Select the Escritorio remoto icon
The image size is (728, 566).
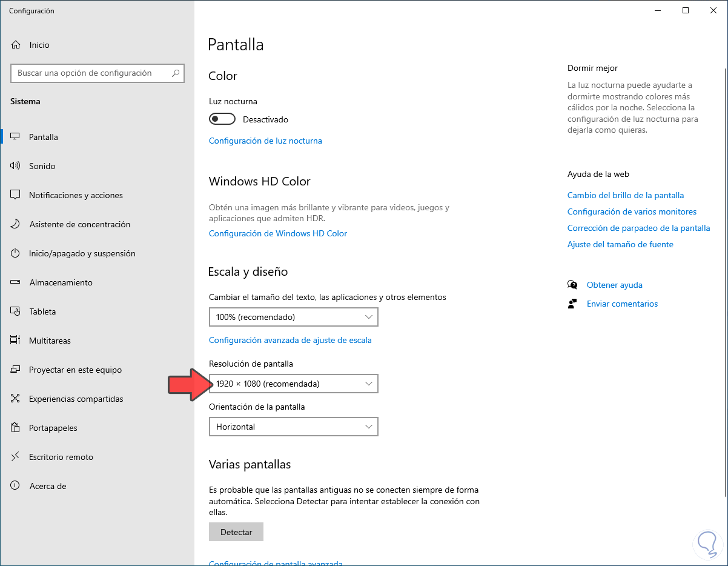(x=16, y=457)
